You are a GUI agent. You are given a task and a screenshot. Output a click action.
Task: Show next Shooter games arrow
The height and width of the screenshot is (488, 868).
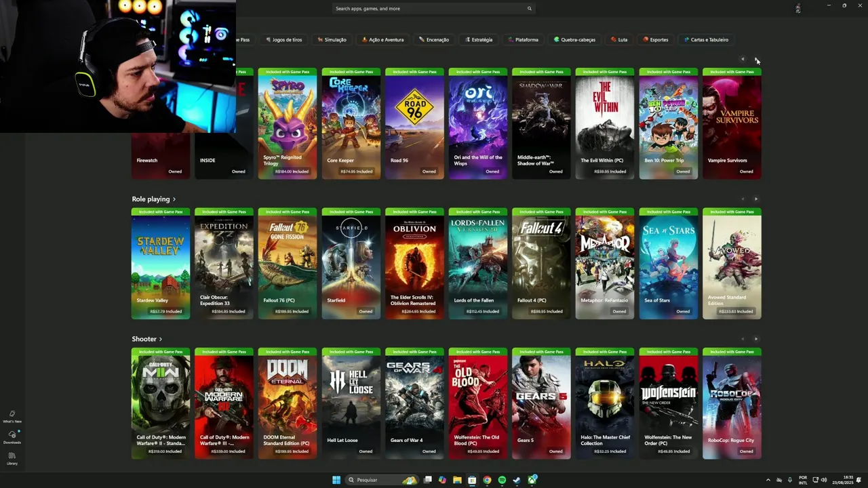click(x=756, y=339)
